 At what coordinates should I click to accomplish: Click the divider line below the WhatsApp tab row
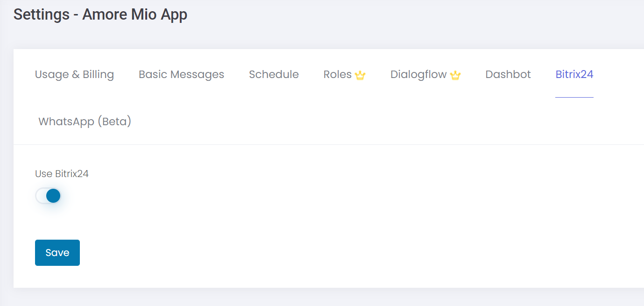click(327, 144)
